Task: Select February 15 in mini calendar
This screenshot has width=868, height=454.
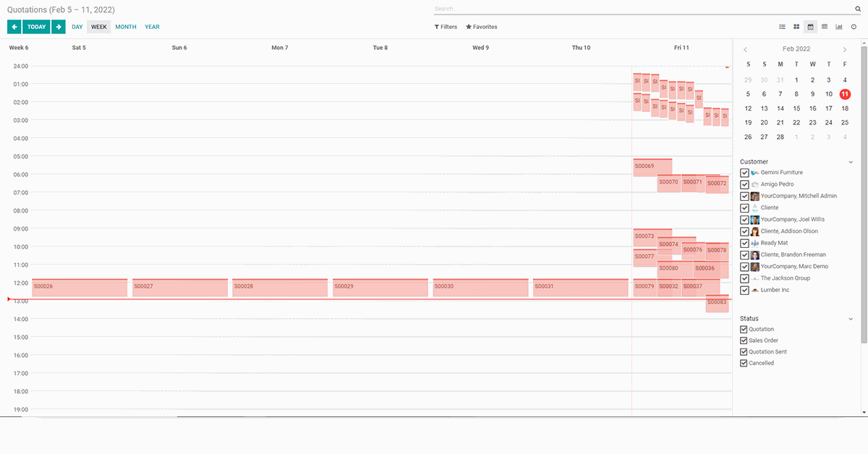Action: click(x=796, y=108)
